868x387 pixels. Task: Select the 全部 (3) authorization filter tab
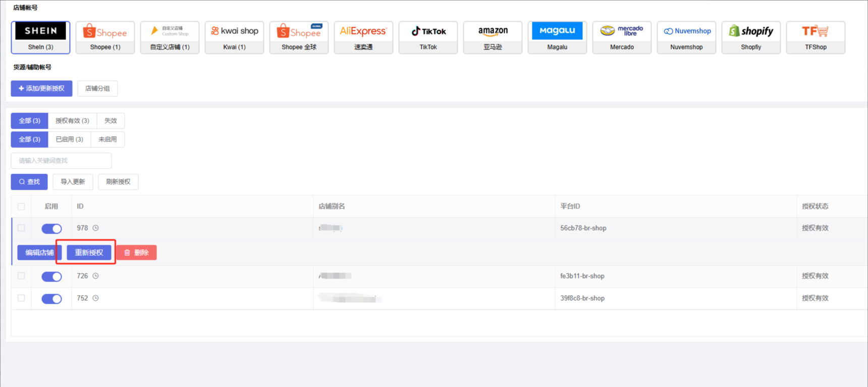point(29,121)
